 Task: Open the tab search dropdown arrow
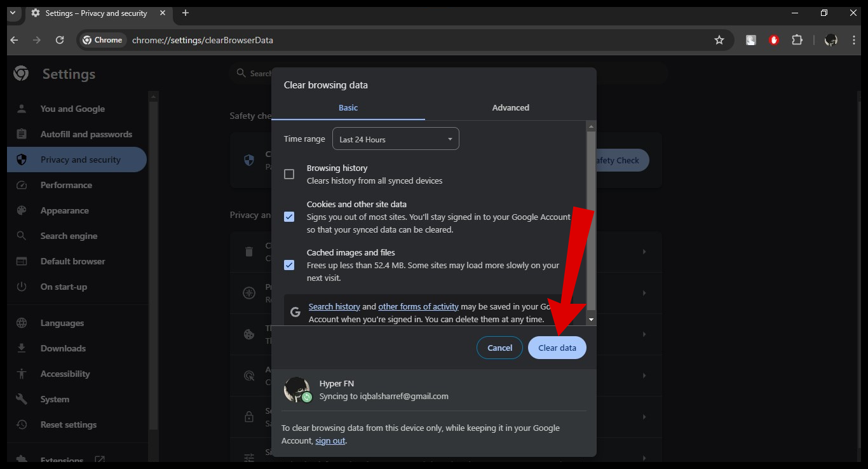coord(12,13)
